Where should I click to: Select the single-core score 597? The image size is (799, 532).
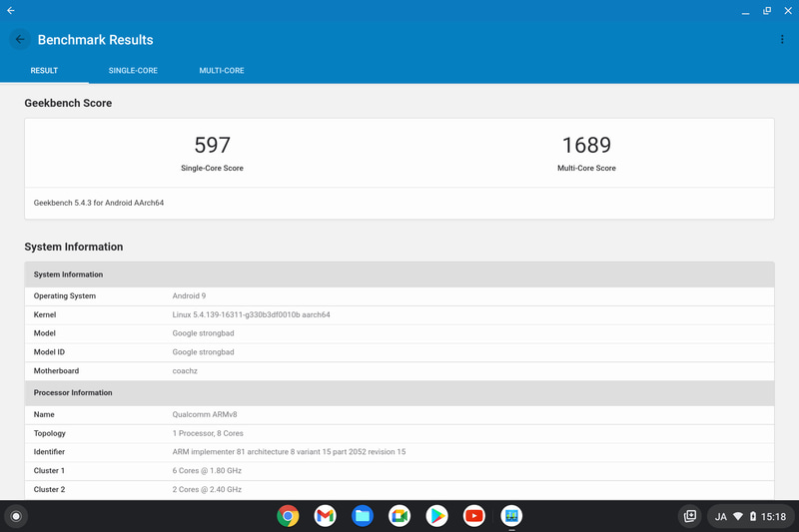(x=212, y=145)
